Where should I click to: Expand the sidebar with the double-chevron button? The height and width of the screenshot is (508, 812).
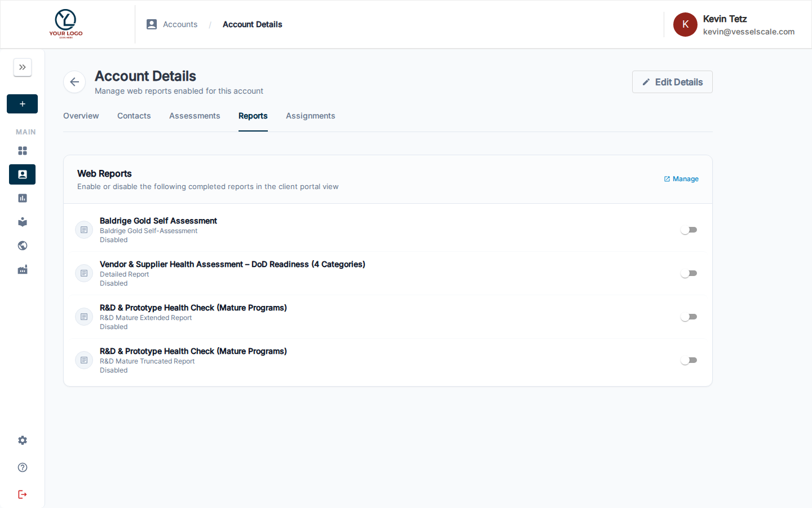tap(23, 67)
